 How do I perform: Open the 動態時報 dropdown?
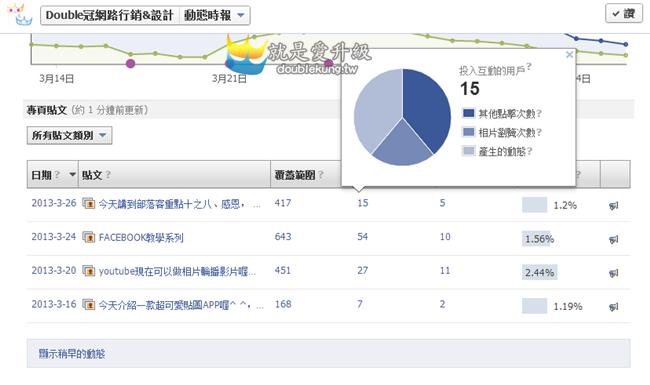(x=215, y=15)
